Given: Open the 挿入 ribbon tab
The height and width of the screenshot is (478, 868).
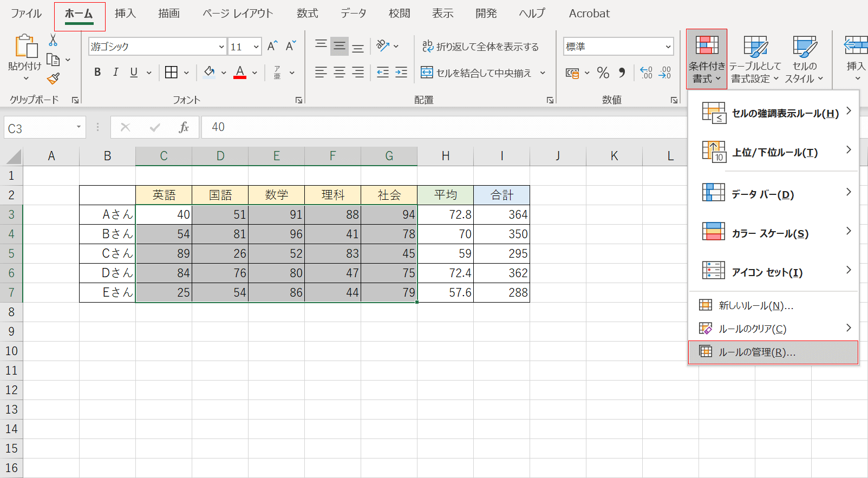Looking at the screenshot, I should (125, 14).
